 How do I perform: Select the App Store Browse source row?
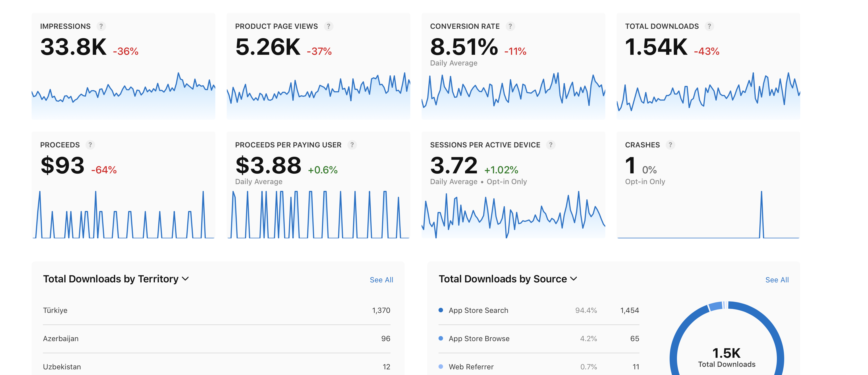point(539,339)
